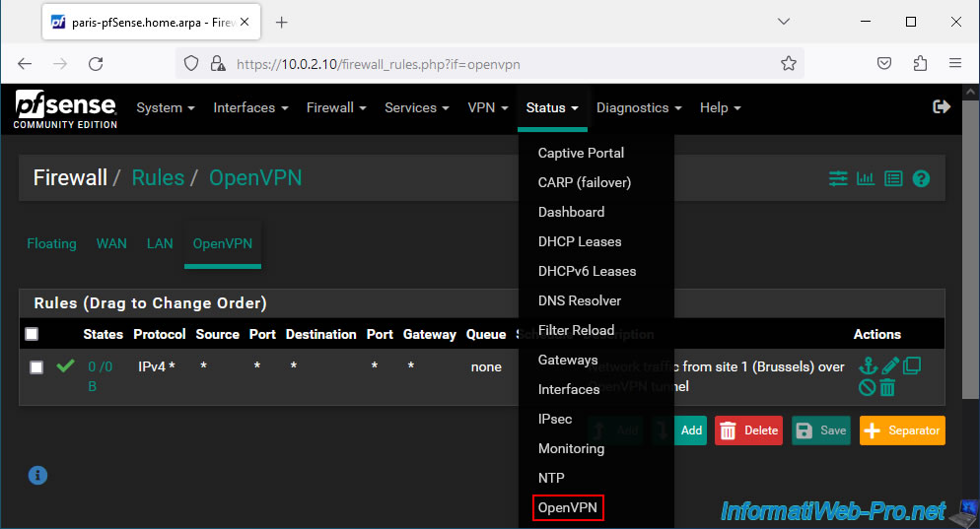
Task: Click the pfSense Community Edition logo
Action: tap(66, 109)
